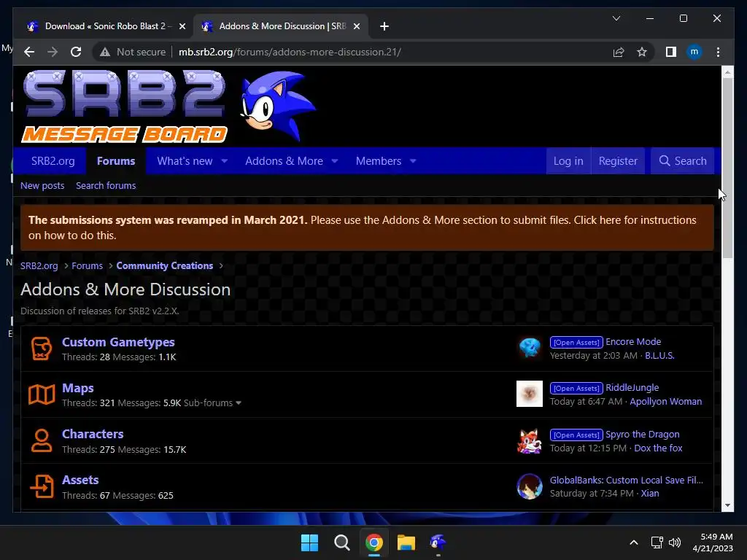The height and width of the screenshot is (560, 747).
Task: Open B.L.U.S. avatar next to Encore Mode
Action: (530, 348)
